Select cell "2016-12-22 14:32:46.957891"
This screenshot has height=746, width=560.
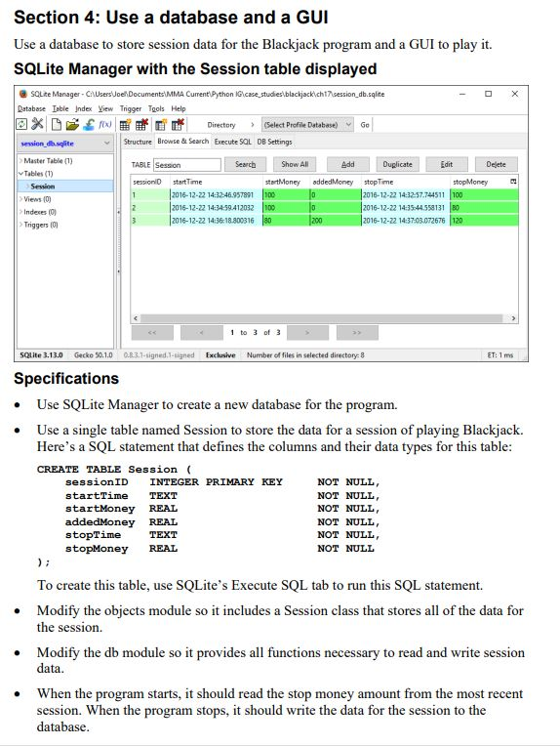(217, 194)
